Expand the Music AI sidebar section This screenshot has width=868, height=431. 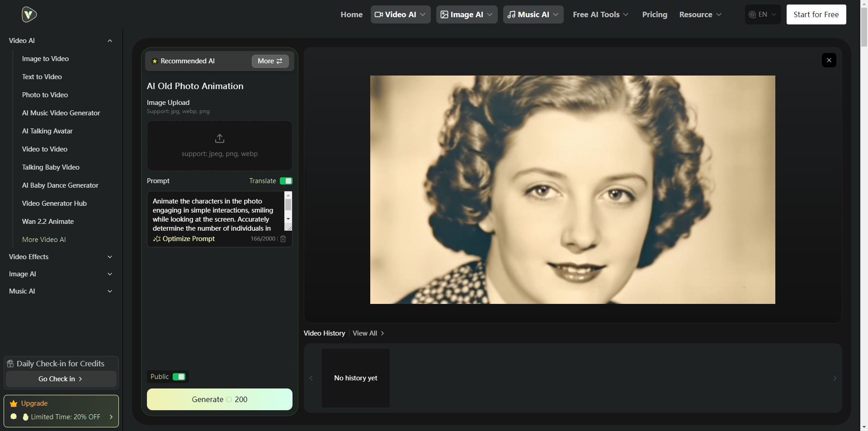[61, 291]
